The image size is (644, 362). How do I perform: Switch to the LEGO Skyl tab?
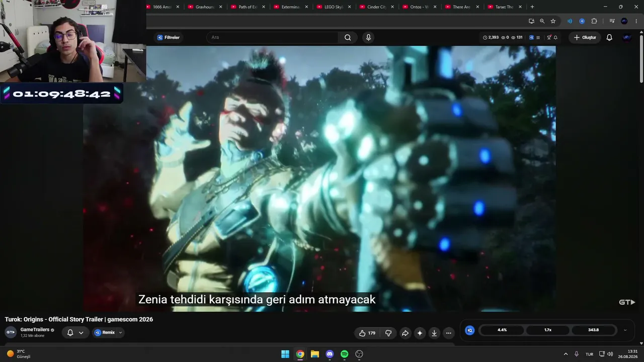334,7
